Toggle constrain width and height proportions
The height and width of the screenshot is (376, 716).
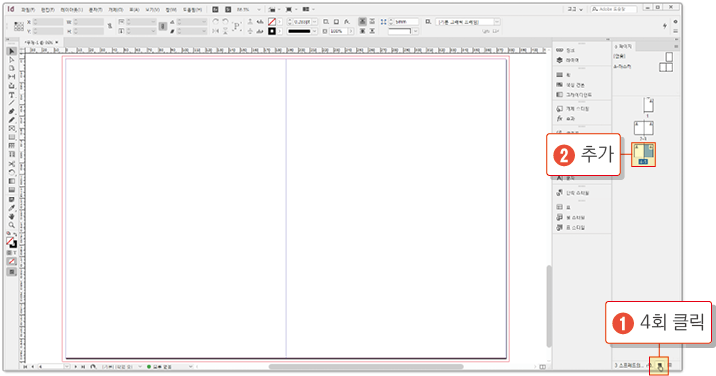(x=110, y=26)
